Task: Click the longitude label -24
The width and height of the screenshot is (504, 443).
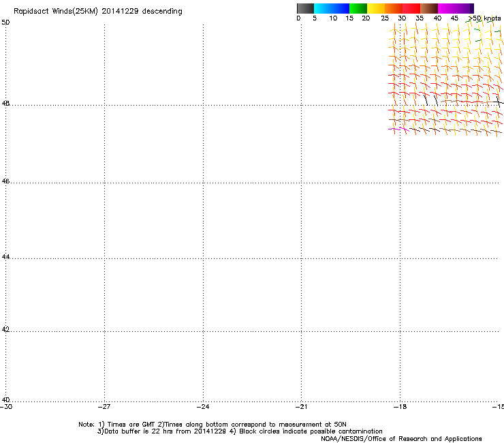Action: tap(203, 407)
